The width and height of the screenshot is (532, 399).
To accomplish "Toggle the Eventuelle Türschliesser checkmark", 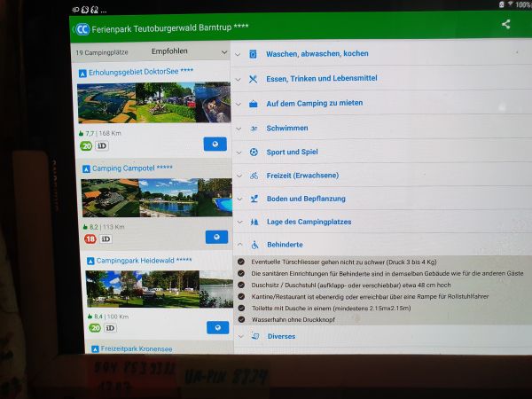I will 241,262.
